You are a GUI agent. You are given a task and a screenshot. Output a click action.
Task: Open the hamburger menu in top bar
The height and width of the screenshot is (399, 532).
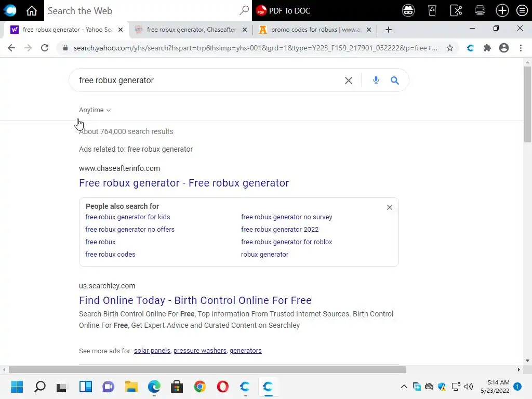click(x=522, y=10)
